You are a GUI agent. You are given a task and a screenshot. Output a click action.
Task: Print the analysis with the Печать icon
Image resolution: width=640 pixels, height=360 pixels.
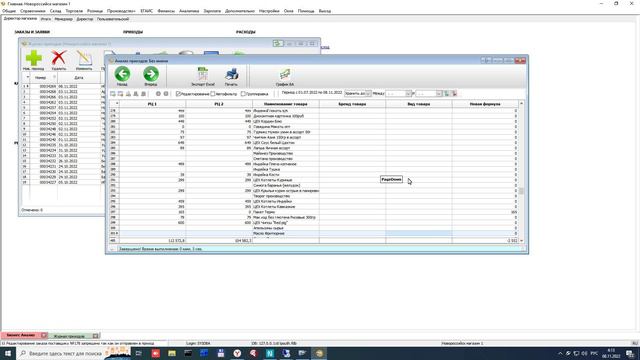231,76
